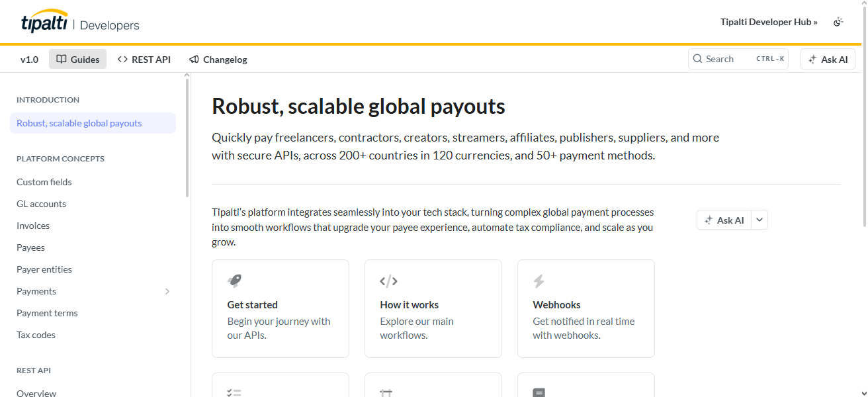Expand the Payments sidebar section chevron
868x397 pixels.
pyautogui.click(x=167, y=291)
